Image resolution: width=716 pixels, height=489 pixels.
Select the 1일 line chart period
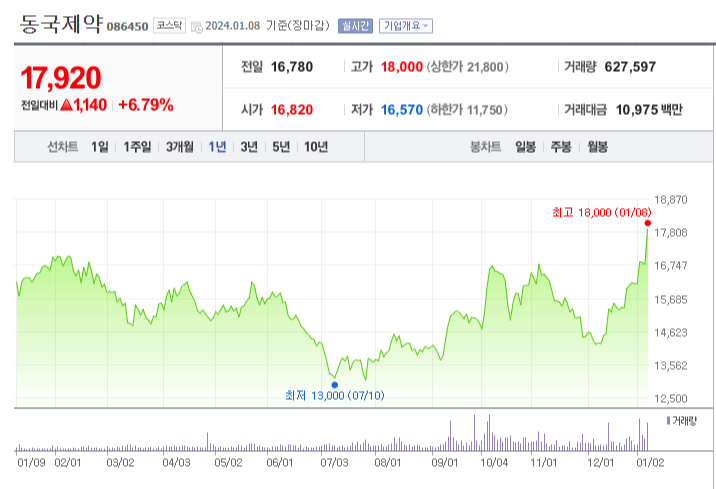point(100,147)
